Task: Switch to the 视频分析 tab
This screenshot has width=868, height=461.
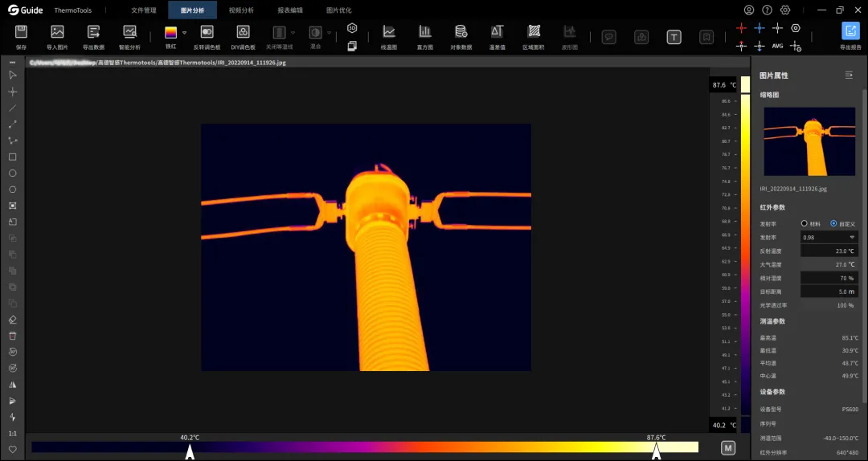Action: pyautogui.click(x=241, y=10)
